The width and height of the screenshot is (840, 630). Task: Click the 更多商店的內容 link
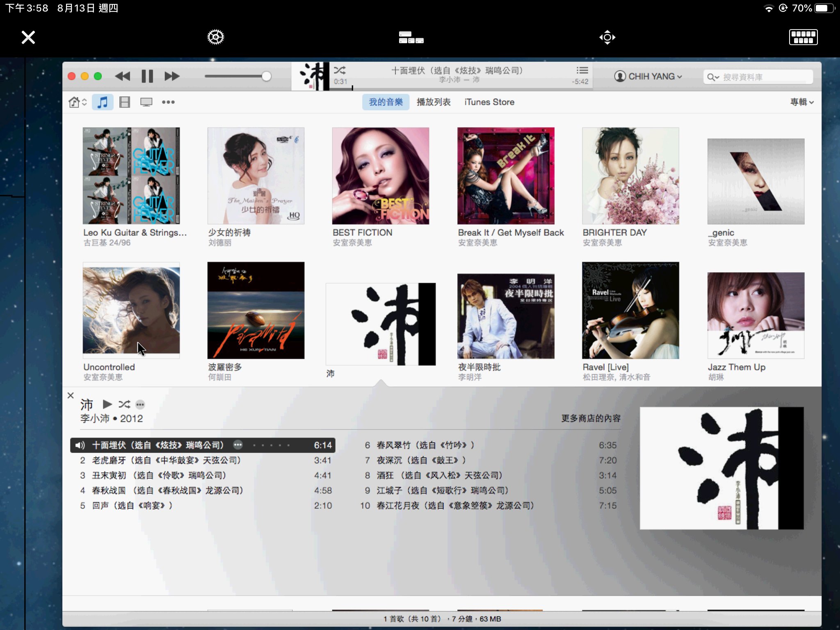(591, 418)
